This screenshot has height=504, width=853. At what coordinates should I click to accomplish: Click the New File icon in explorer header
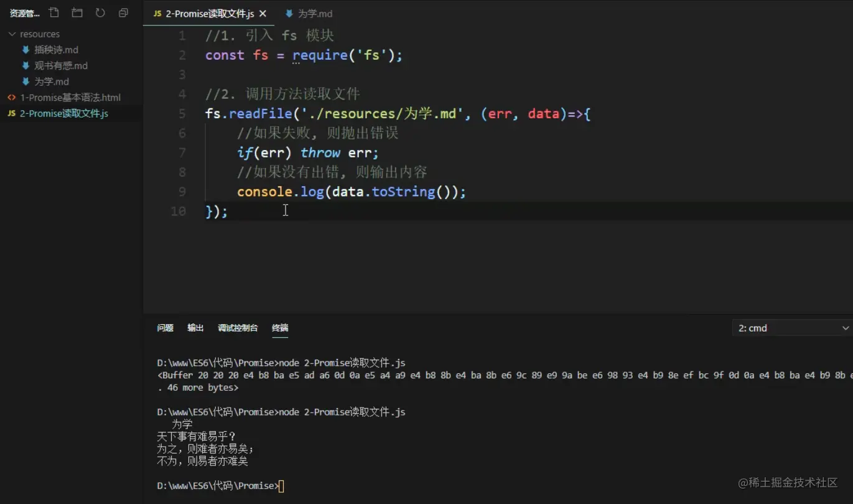tap(54, 12)
